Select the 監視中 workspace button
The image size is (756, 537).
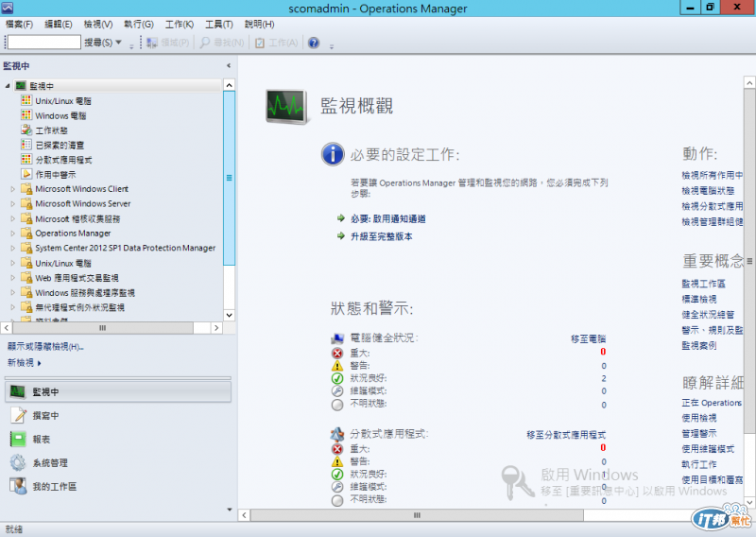[x=118, y=391]
